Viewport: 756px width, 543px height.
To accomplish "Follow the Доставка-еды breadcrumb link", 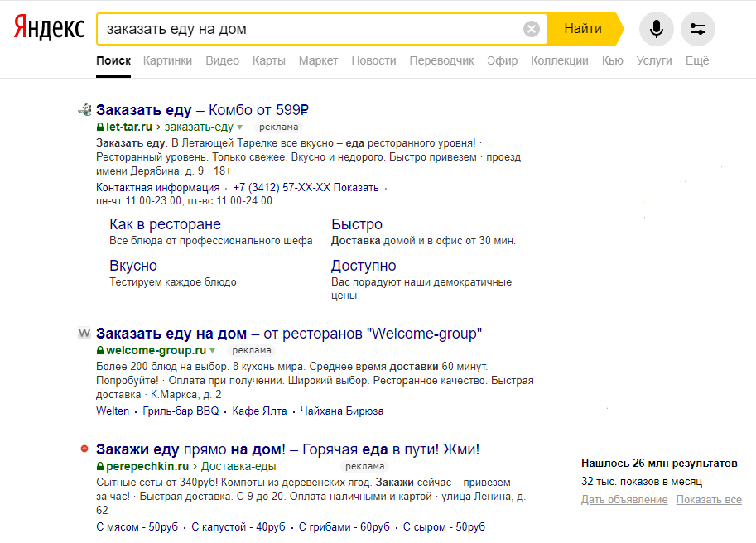I will [238, 466].
